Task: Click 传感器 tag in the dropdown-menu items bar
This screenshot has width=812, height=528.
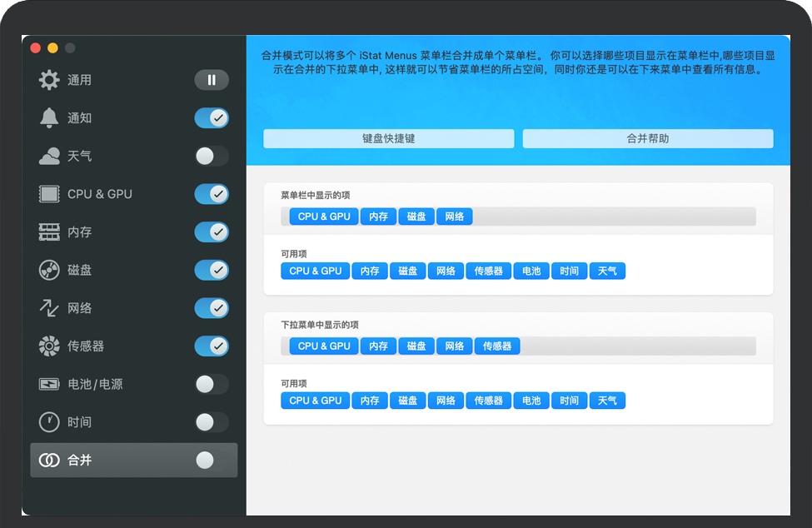Action: [x=497, y=346]
